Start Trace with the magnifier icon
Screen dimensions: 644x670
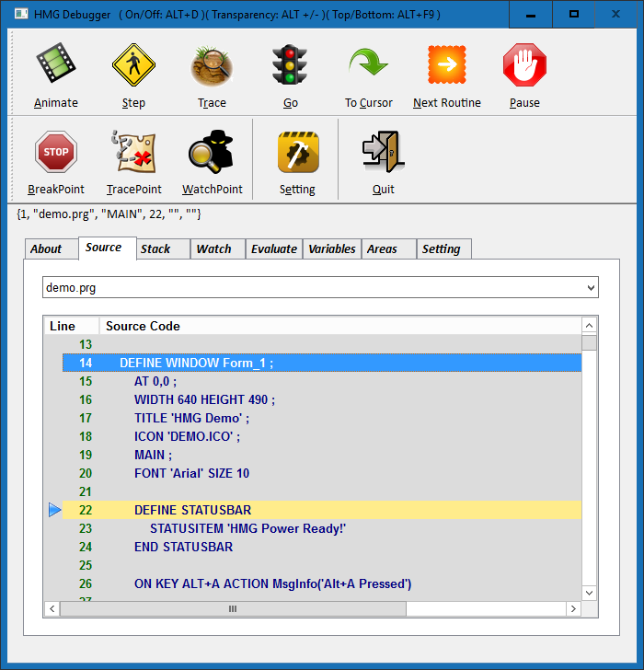[x=212, y=66]
